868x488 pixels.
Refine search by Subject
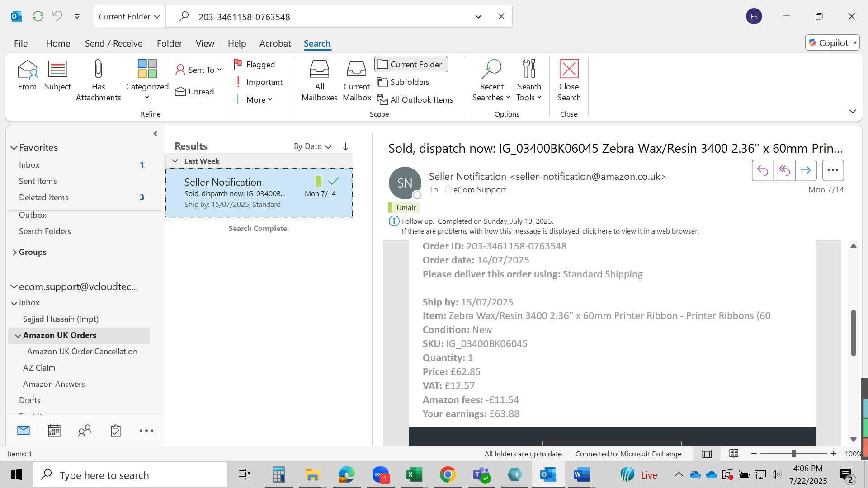pyautogui.click(x=58, y=75)
